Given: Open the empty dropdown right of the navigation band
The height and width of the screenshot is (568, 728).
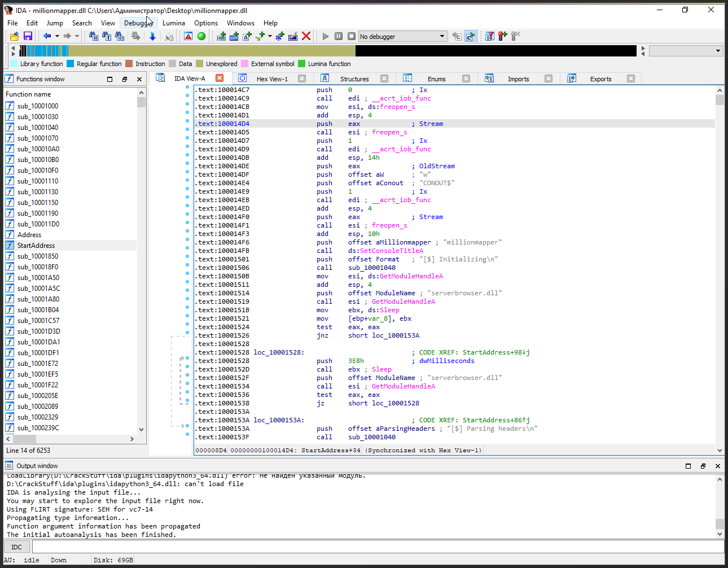Looking at the screenshot, I should tap(686, 51).
